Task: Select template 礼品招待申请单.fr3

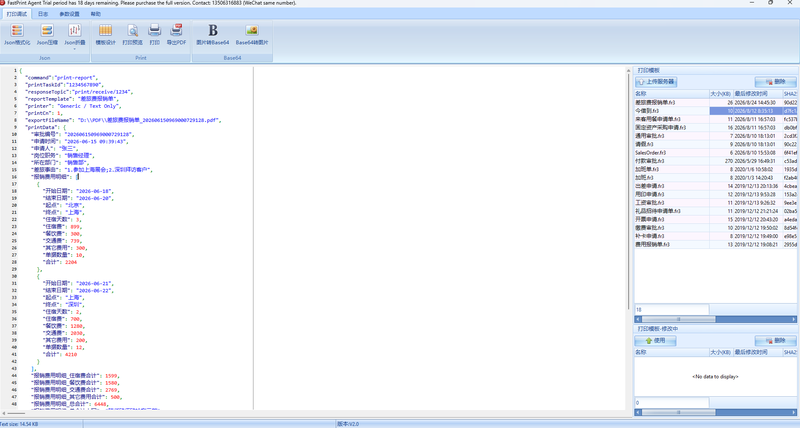Action: 671,211
